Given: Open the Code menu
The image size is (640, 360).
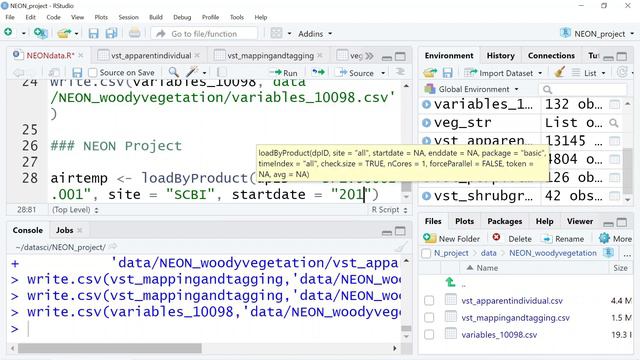Looking at the screenshot, I should pos(53,17).
